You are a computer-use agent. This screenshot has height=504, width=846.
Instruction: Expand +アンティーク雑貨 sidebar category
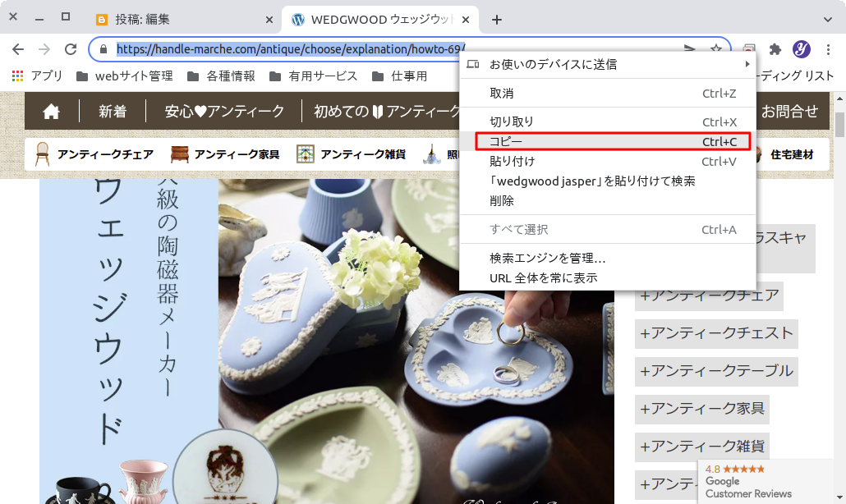click(x=702, y=447)
